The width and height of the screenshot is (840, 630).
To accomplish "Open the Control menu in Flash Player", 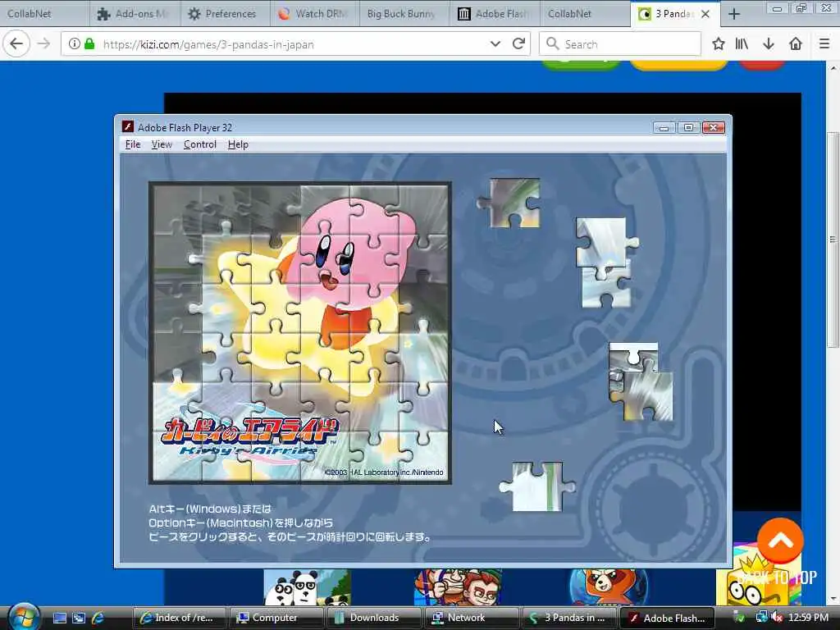I will [x=200, y=144].
